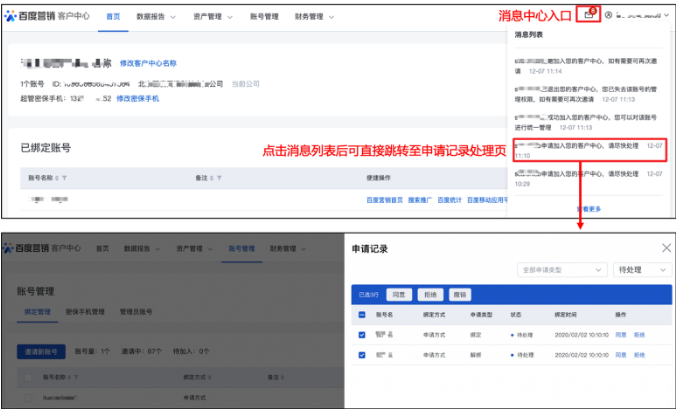Switch to the 管理员账号 tab
Image resolution: width=679 pixels, height=415 pixels.
click(136, 312)
